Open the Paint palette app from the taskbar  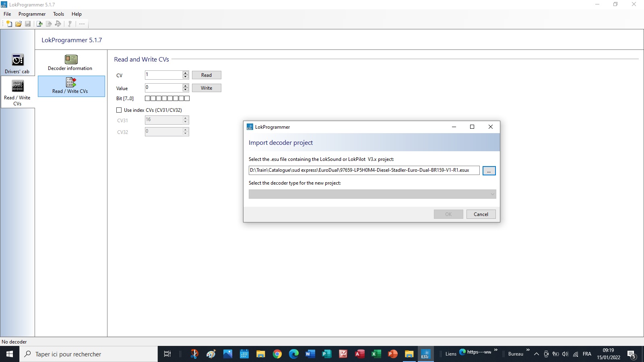click(211, 354)
